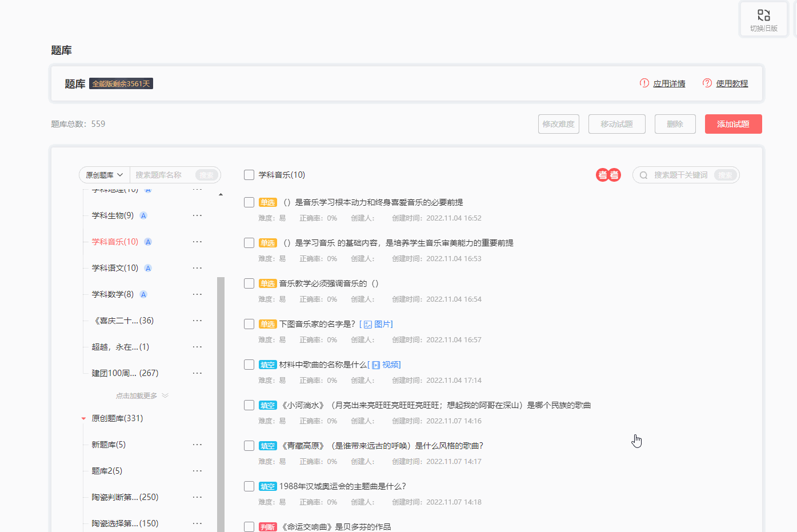Expand list with 点击加载更多
This screenshot has width=797, height=532.
click(x=142, y=395)
